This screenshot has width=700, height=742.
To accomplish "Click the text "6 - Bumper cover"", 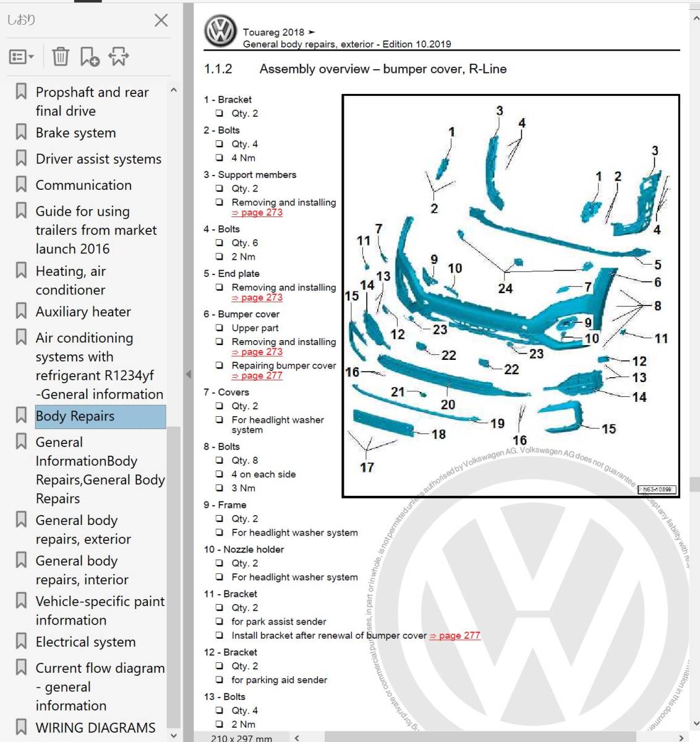I will click(242, 314).
